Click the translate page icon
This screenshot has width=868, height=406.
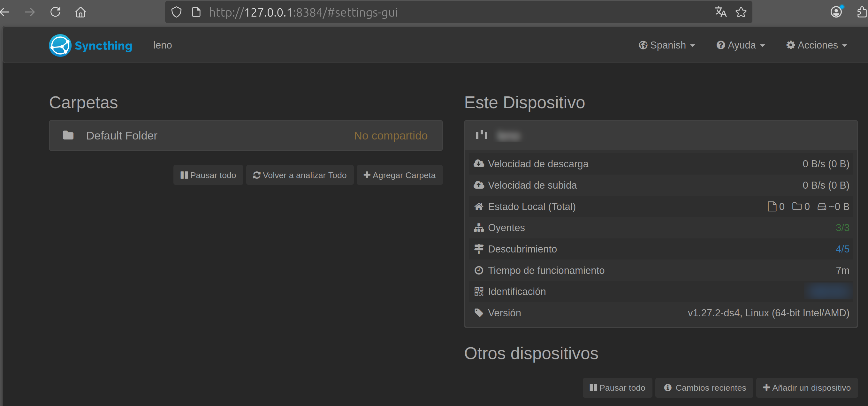721,12
